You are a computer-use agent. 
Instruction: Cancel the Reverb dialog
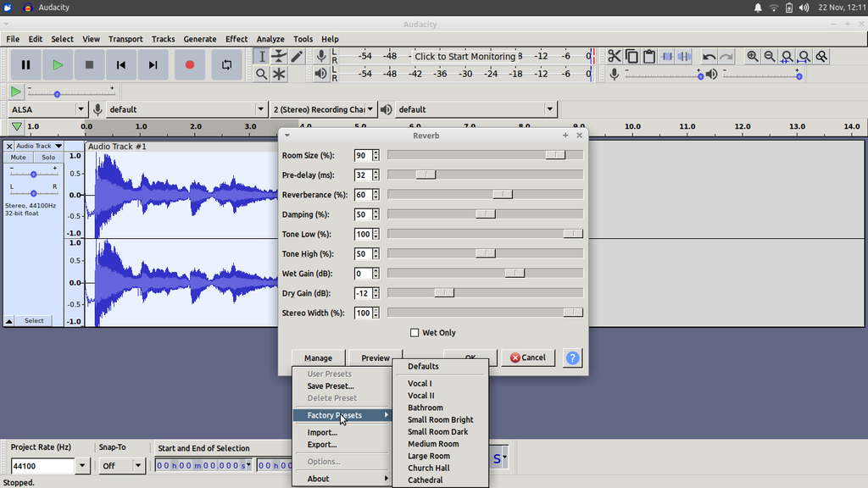[x=527, y=358]
